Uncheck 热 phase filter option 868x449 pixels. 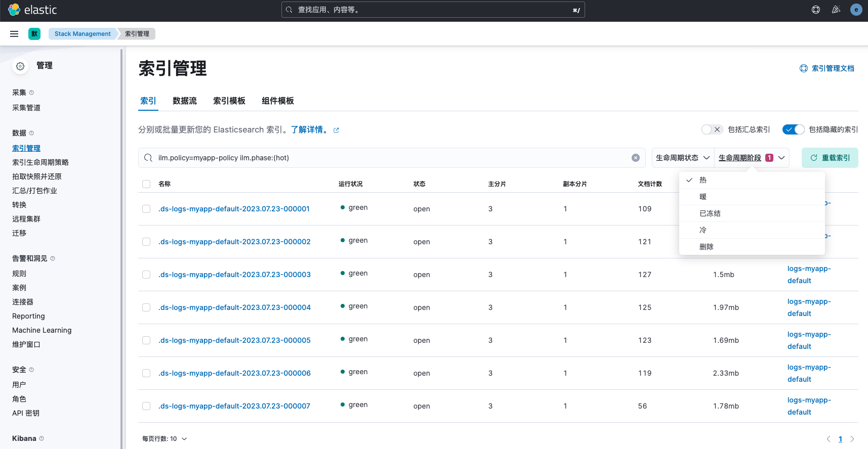pyautogui.click(x=752, y=180)
